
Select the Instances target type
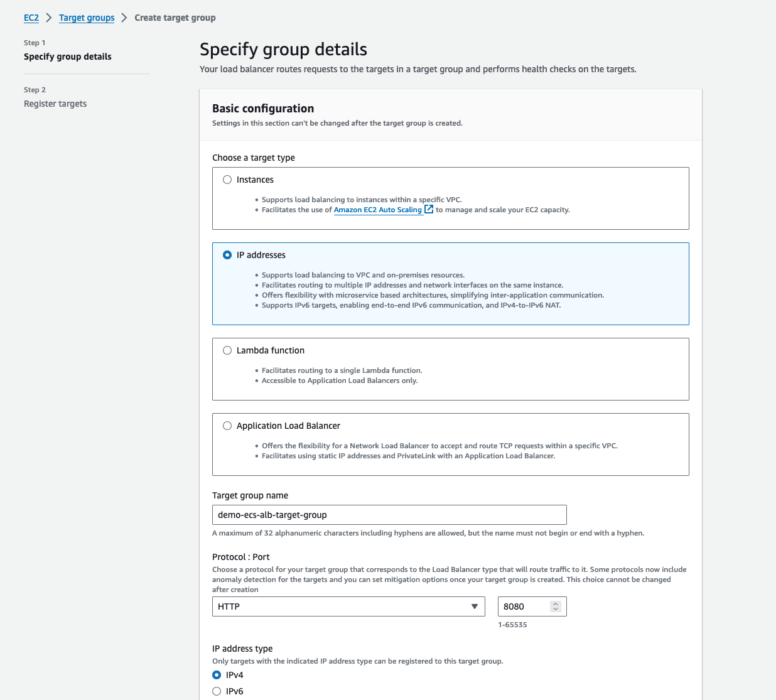(227, 180)
